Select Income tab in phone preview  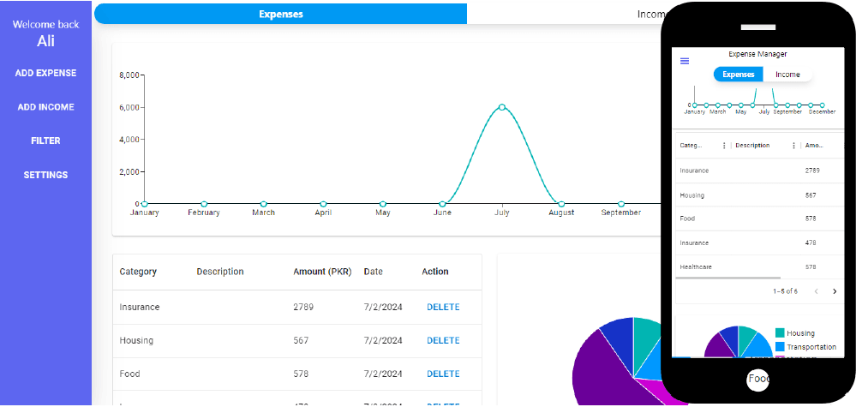[x=787, y=75]
